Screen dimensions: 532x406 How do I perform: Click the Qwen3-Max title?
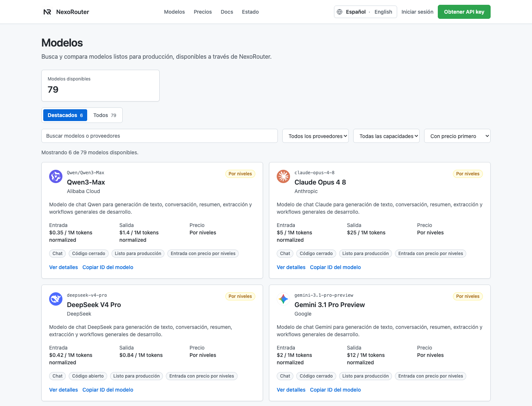tap(86, 182)
